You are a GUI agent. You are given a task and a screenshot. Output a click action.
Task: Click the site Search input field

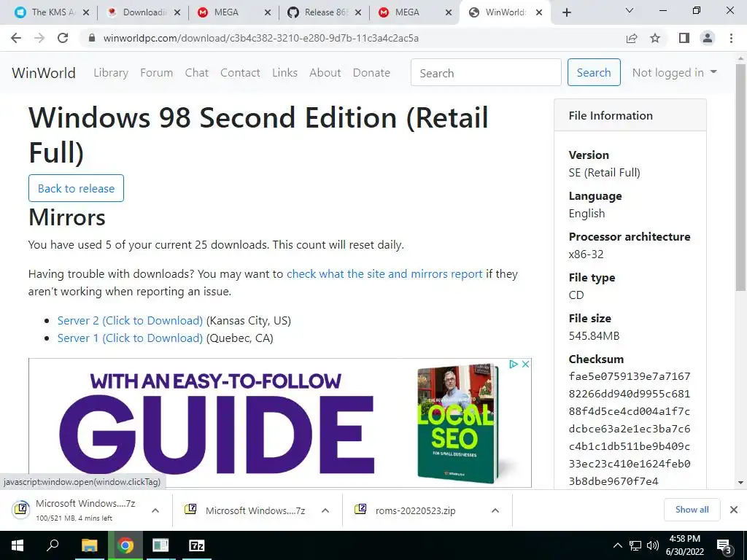pos(486,73)
